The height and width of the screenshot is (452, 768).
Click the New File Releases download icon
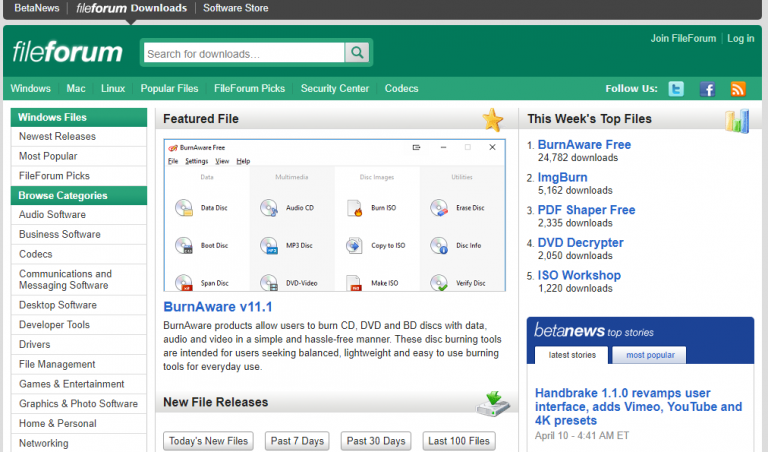pyautogui.click(x=492, y=403)
